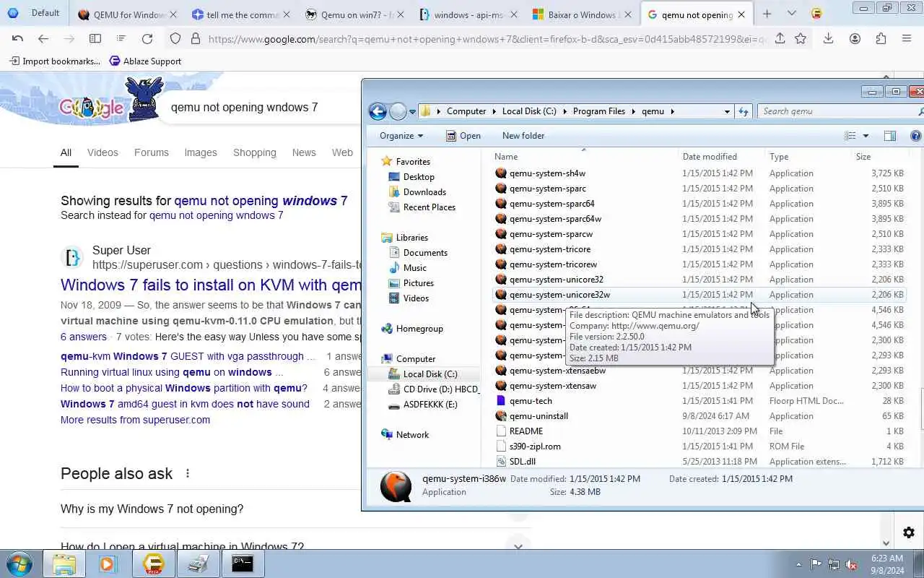Select the Images search filter
The width and height of the screenshot is (924, 578).
coord(201,152)
